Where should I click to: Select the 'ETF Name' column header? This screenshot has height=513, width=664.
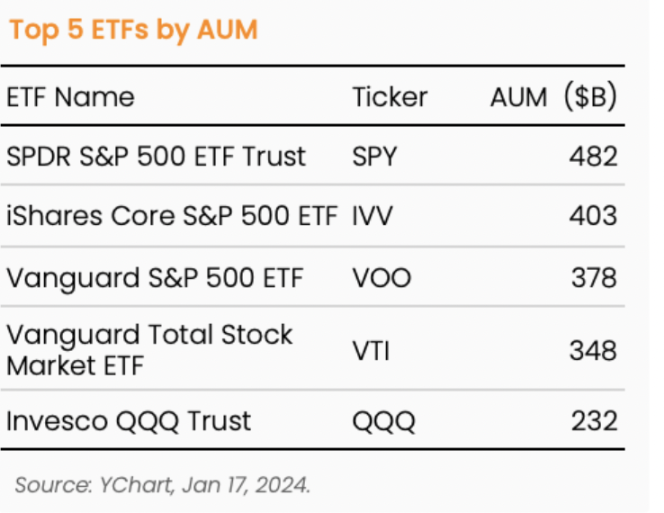point(71,97)
